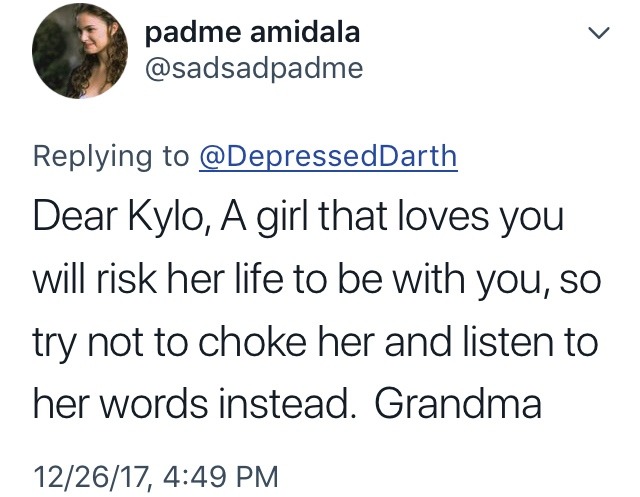The height and width of the screenshot is (497, 640).
Task: Click the 4:49 PM time in the timestamp
Action: coord(217,468)
